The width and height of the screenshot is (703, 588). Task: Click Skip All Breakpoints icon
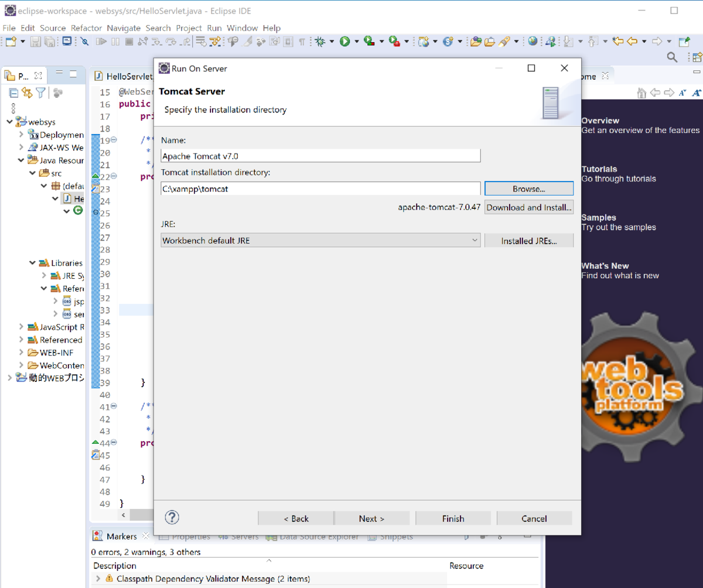tap(85, 42)
